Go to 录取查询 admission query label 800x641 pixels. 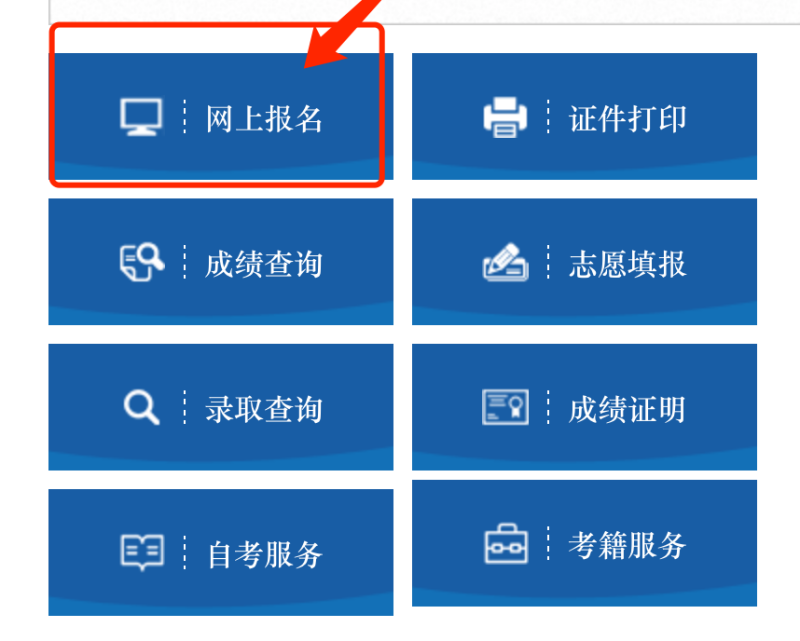tap(264, 409)
